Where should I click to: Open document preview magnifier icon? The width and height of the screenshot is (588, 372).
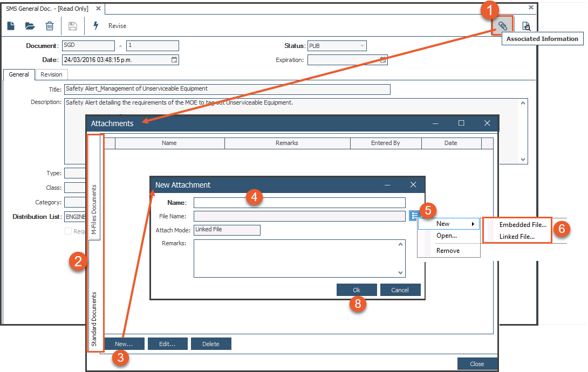(527, 26)
